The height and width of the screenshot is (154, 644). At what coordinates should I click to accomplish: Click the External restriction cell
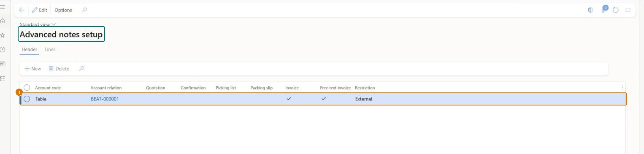tap(364, 99)
